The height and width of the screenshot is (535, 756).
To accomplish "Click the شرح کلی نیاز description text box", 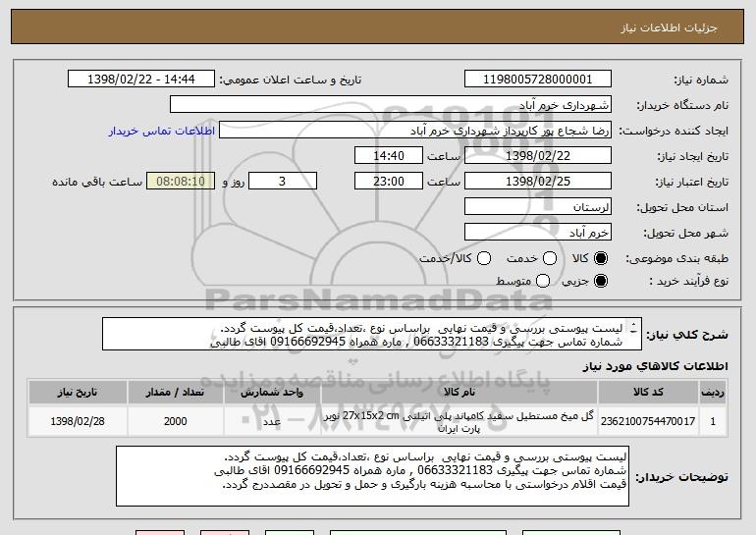I will pyautogui.click(x=372, y=334).
